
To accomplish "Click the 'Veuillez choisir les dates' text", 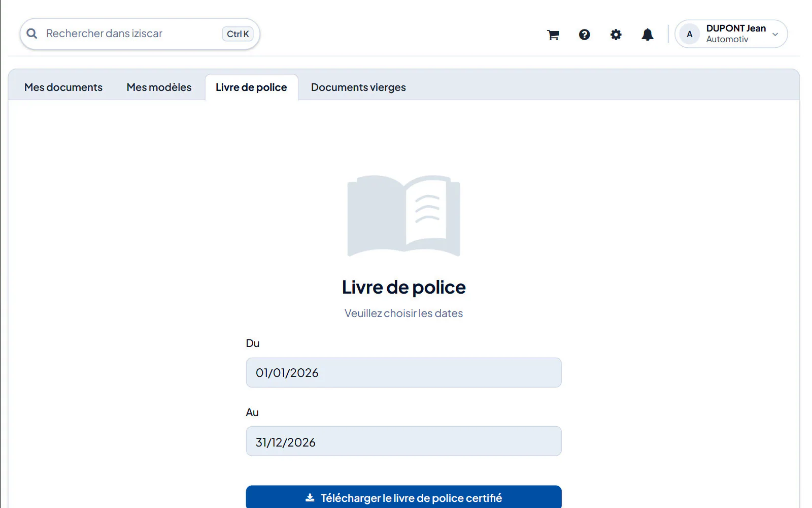I will pos(403,313).
